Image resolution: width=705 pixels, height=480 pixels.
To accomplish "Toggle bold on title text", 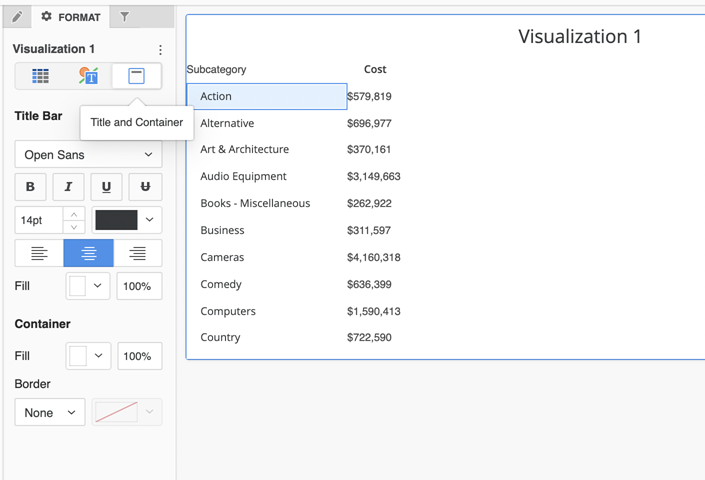I will coord(30,187).
